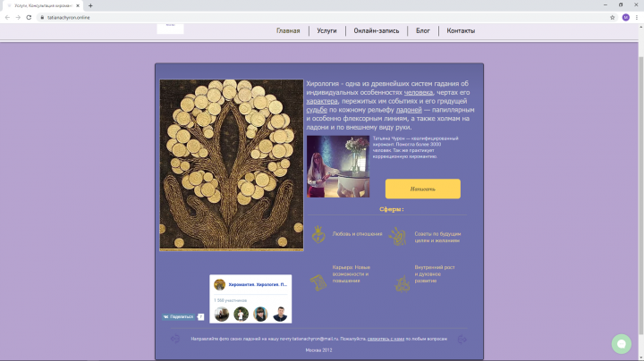Click the address bar URL
This screenshot has height=361, width=644.
coord(69,18)
